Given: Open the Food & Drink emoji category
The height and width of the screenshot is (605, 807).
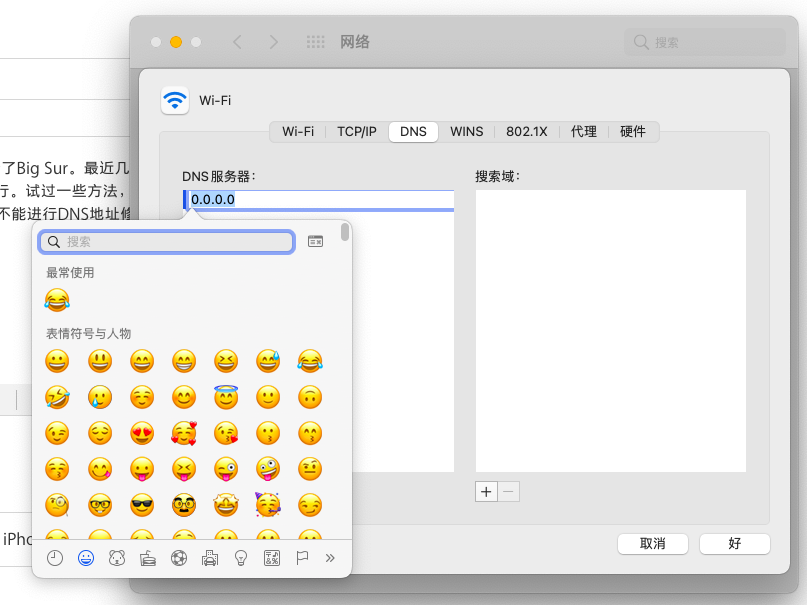Looking at the screenshot, I should (148, 558).
